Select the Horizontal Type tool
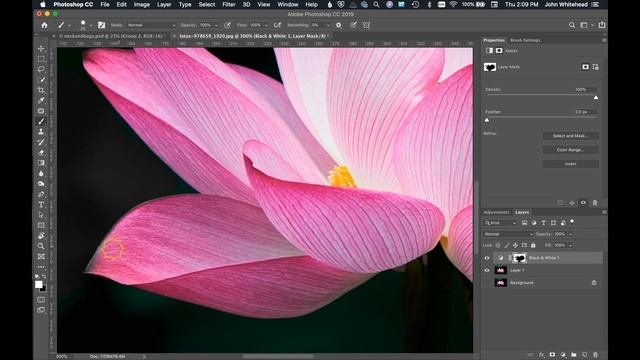The height and width of the screenshot is (360, 640). point(41,204)
